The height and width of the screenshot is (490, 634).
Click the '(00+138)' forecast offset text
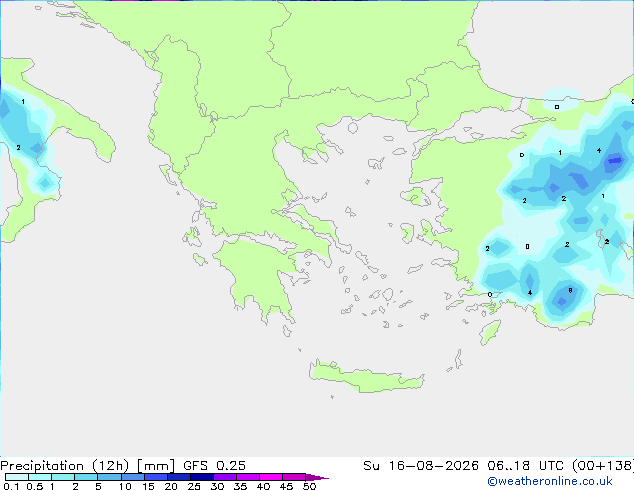[x=602, y=466]
